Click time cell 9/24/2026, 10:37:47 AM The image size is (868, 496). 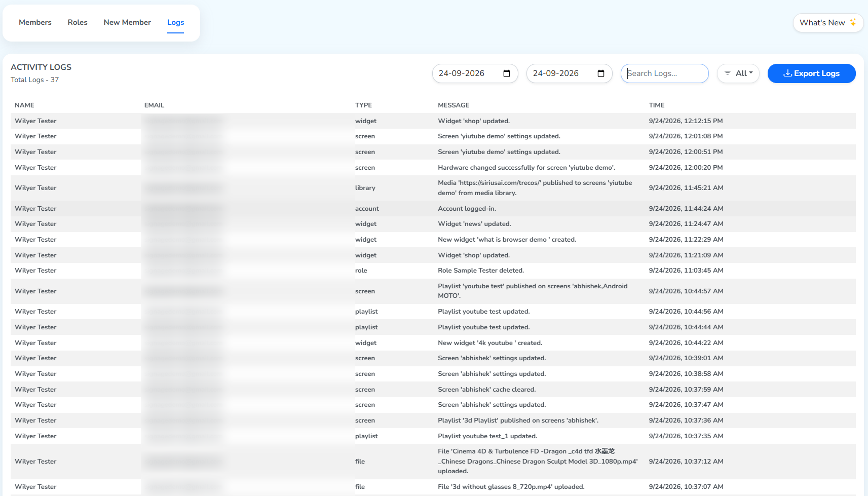686,405
